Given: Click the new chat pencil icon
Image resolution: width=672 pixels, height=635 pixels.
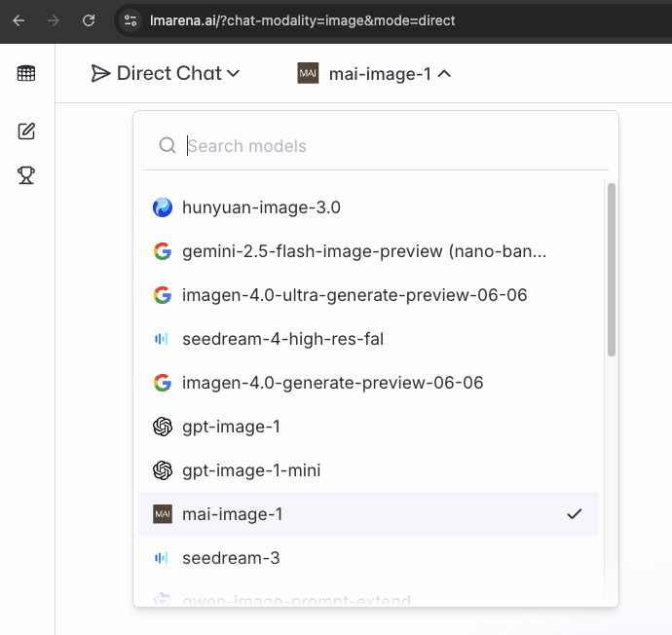Looking at the screenshot, I should (x=26, y=131).
